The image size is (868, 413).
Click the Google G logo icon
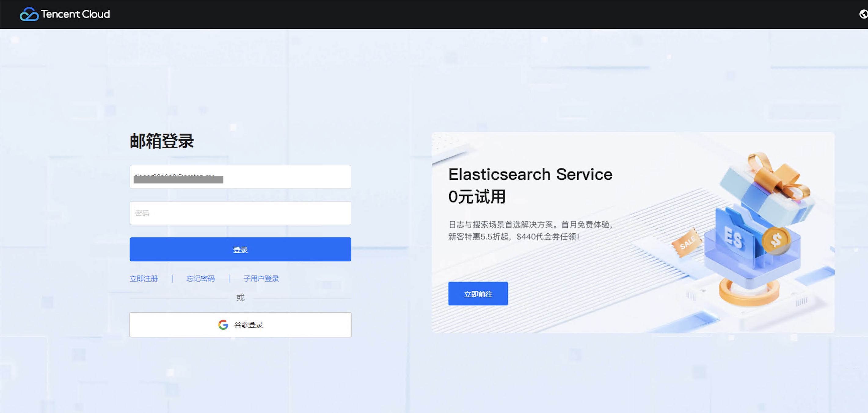click(223, 325)
